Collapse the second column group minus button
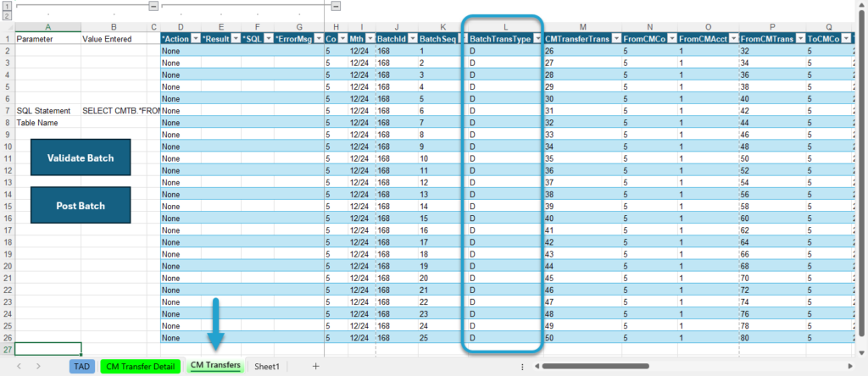 coord(336,6)
